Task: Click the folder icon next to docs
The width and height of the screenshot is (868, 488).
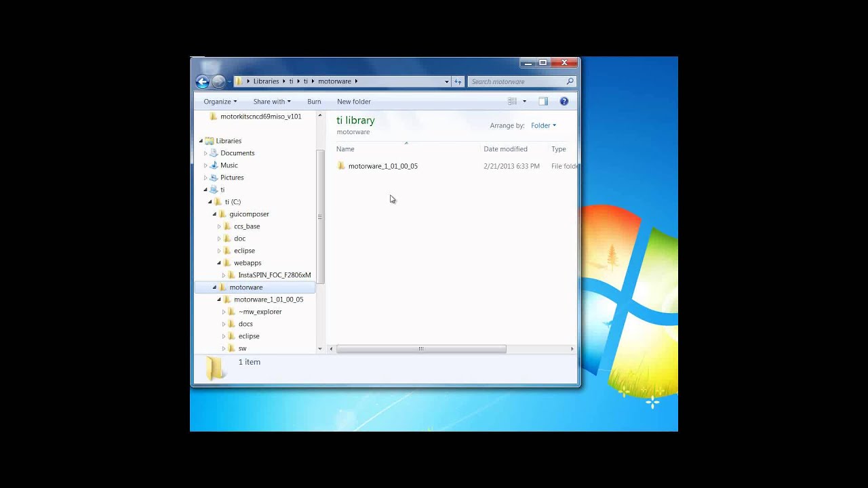Action: [232, 324]
